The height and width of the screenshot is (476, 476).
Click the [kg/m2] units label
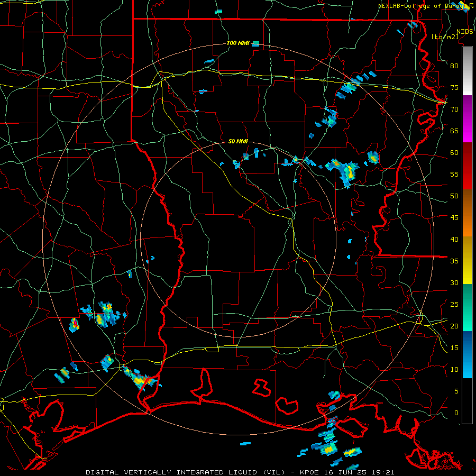[445, 37]
